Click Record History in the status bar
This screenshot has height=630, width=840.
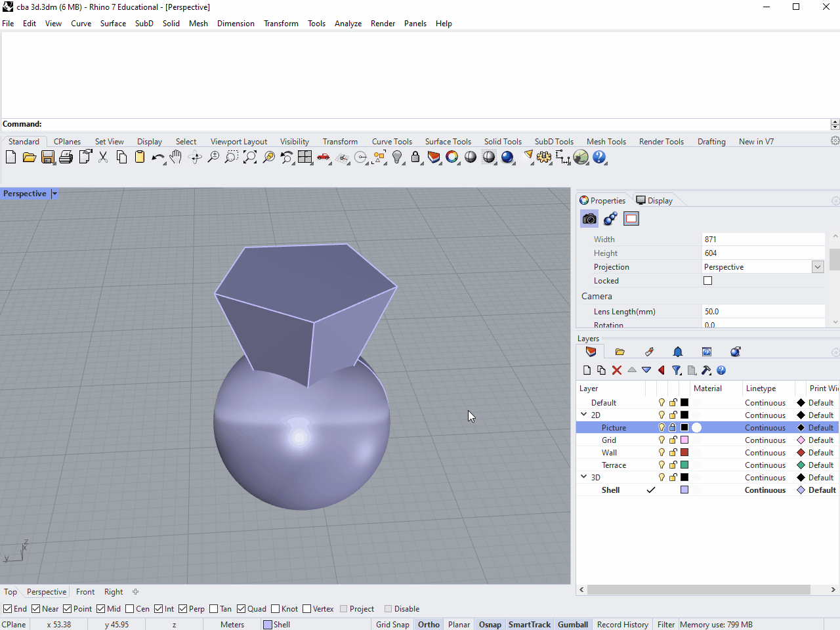pos(622,624)
